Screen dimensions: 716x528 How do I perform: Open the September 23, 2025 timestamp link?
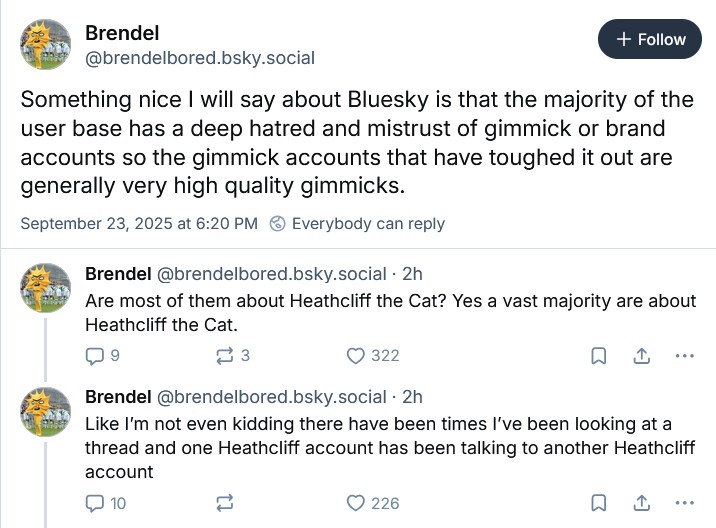coord(138,223)
